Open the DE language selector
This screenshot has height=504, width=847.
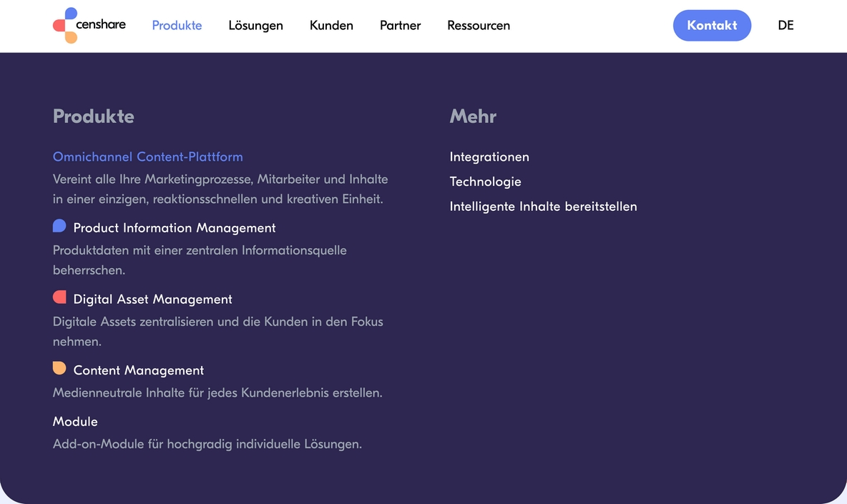pos(786,25)
